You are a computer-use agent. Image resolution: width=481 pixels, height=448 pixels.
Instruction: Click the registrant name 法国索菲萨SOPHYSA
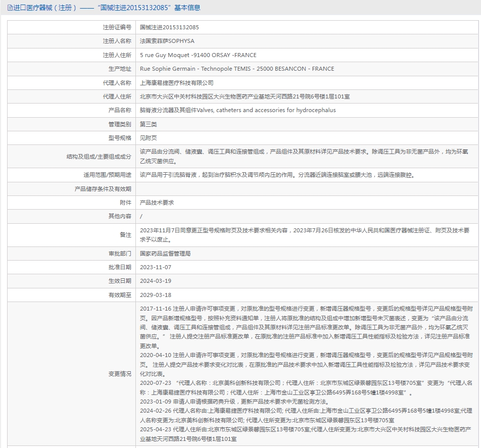click(x=167, y=41)
